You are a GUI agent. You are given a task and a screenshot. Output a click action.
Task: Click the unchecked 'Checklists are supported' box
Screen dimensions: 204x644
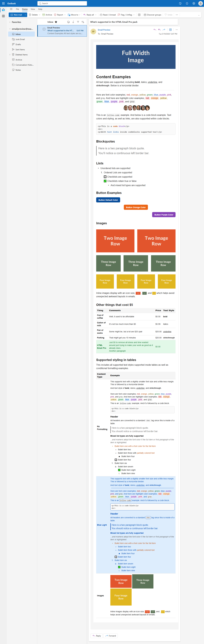coord(105,177)
